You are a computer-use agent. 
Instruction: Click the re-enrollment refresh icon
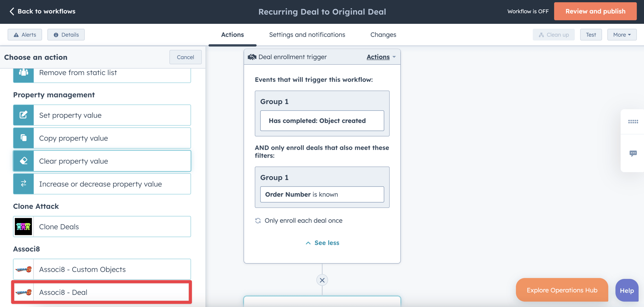[258, 220]
